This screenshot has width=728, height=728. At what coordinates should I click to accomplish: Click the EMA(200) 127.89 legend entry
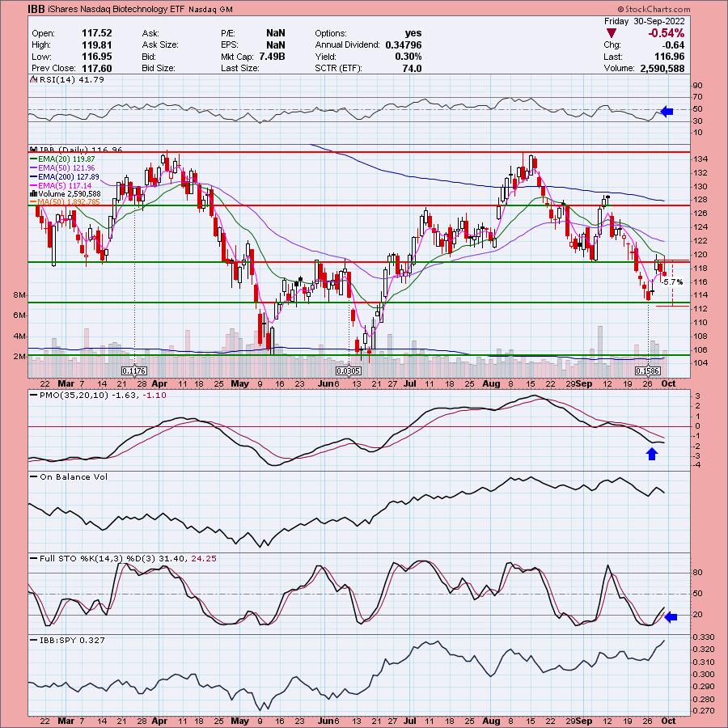click(x=65, y=176)
